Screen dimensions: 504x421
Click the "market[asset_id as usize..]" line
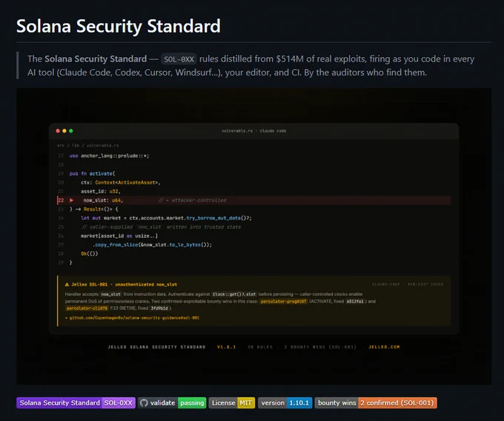pos(119,236)
